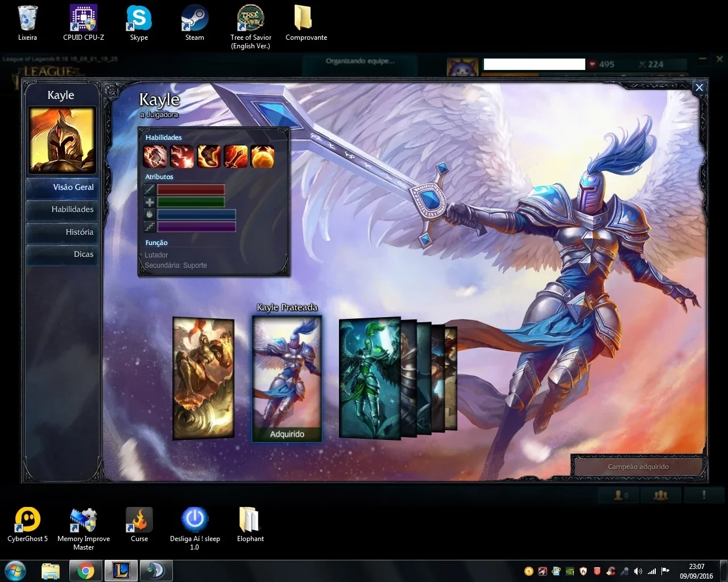Click the red attack attribute bar
The image size is (728, 582).
tap(191, 189)
